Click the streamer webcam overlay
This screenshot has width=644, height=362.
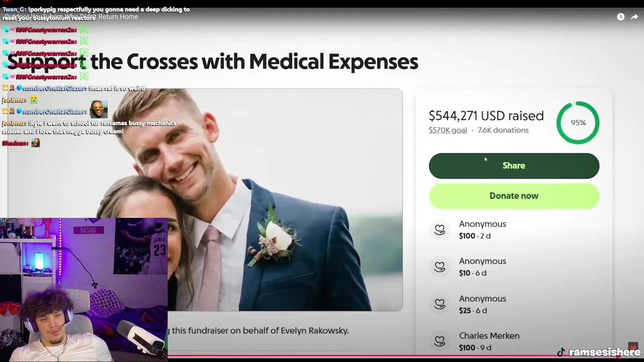pos(84,290)
